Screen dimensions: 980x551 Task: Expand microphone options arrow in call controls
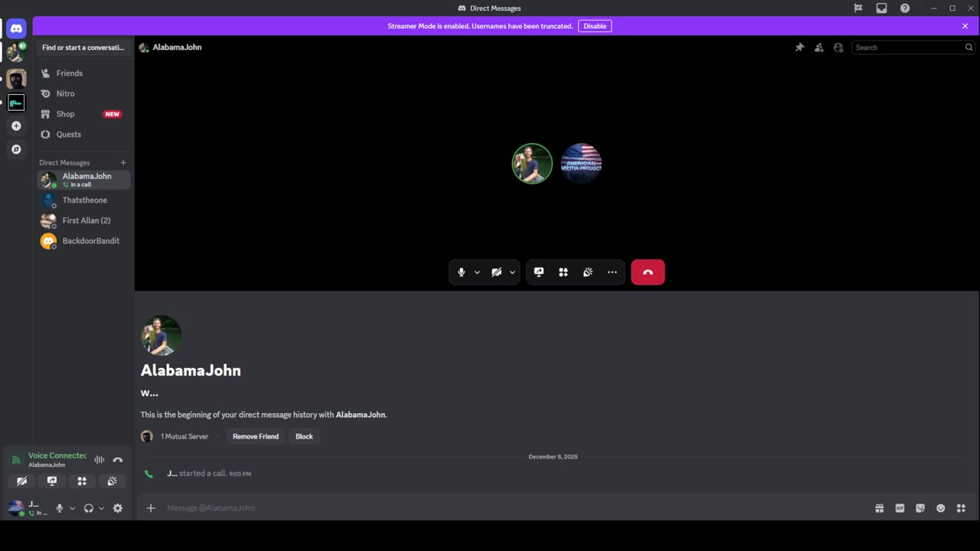pos(477,272)
